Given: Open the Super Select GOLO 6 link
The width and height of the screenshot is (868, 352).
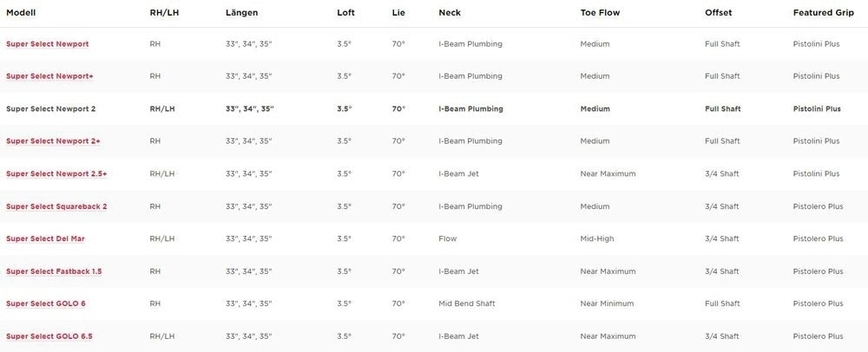Looking at the screenshot, I should (45, 304).
